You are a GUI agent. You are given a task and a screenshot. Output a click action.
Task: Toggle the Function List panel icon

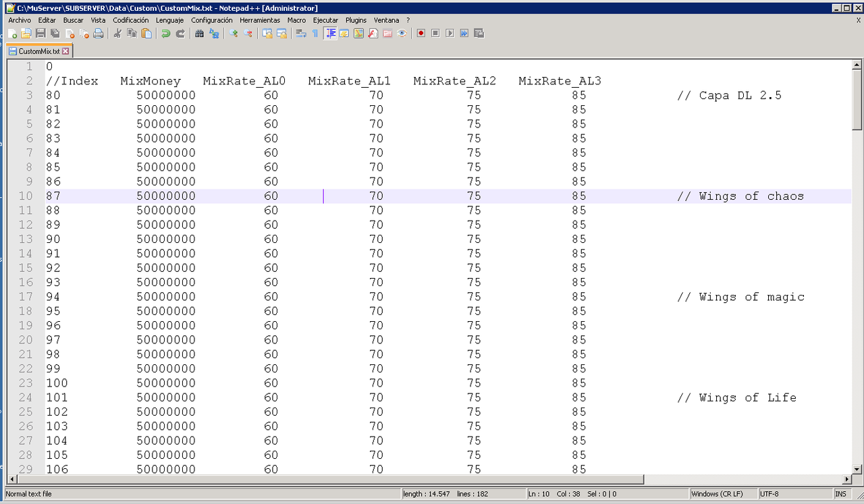click(373, 33)
